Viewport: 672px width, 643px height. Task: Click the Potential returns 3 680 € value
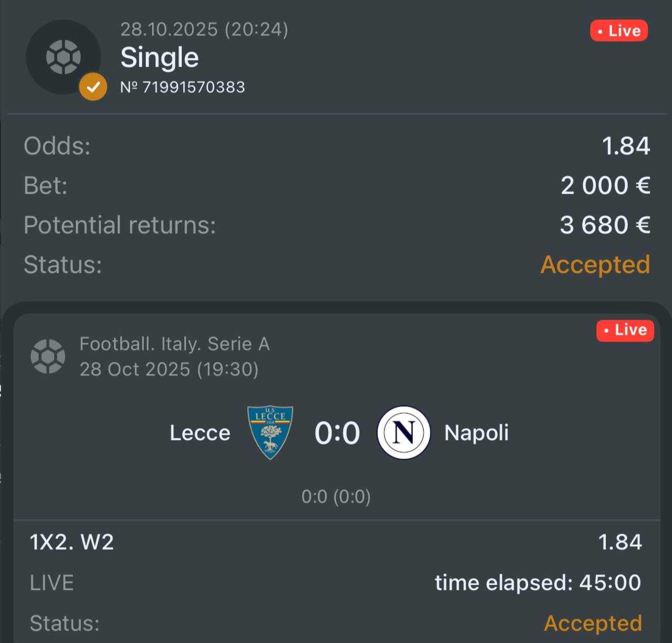605,225
